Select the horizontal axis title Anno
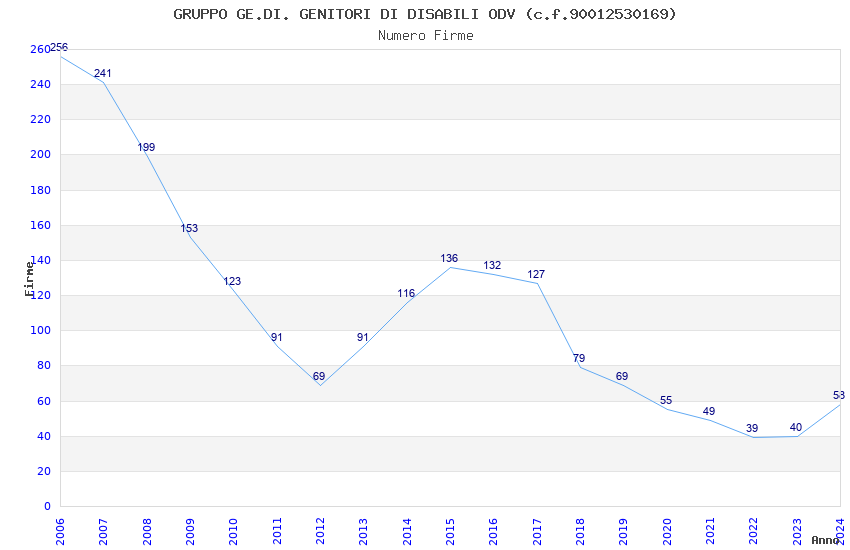850x550 pixels. [825, 540]
